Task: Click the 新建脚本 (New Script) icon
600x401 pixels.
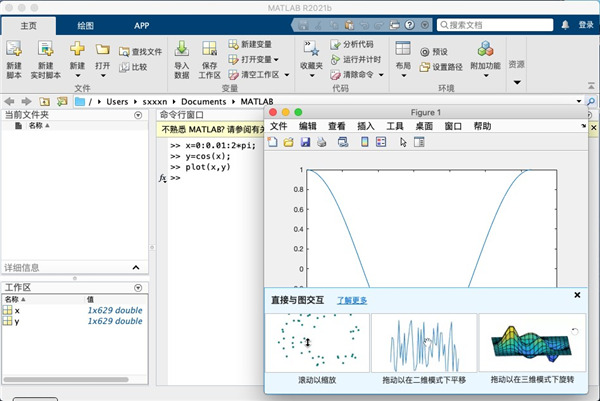Action: click(14, 49)
